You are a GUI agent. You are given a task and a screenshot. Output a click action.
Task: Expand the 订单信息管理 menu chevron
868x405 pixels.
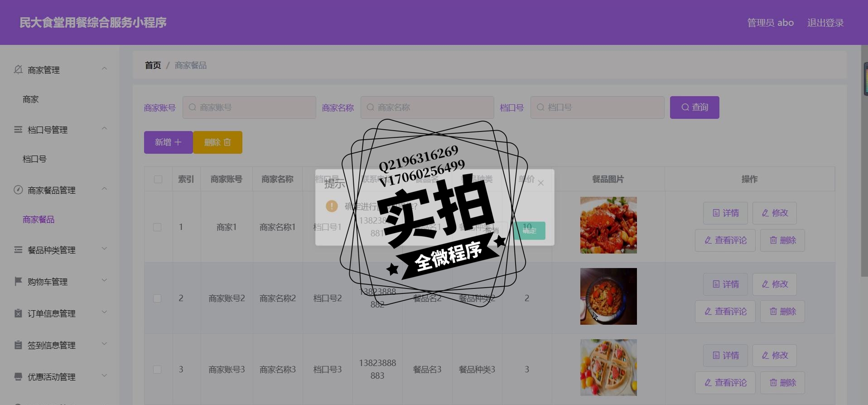point(104,312)
